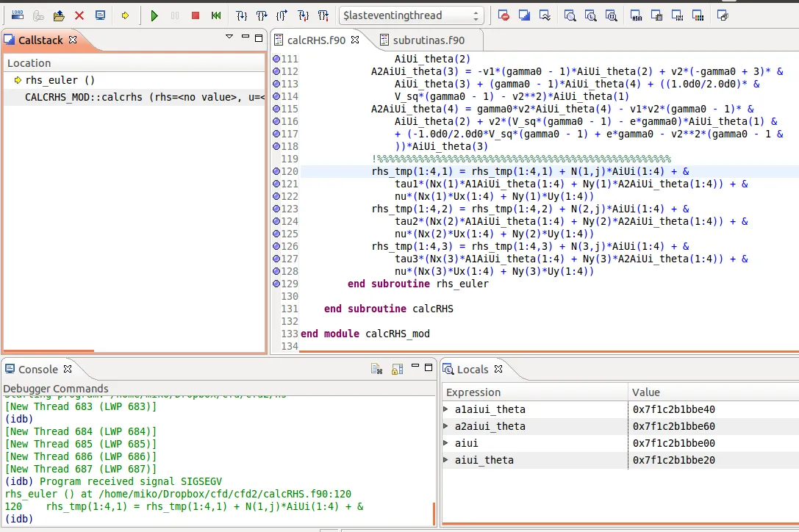Screen dimensions: 799x532
Task: Click the Expression column header
Action: coord(535,392)
